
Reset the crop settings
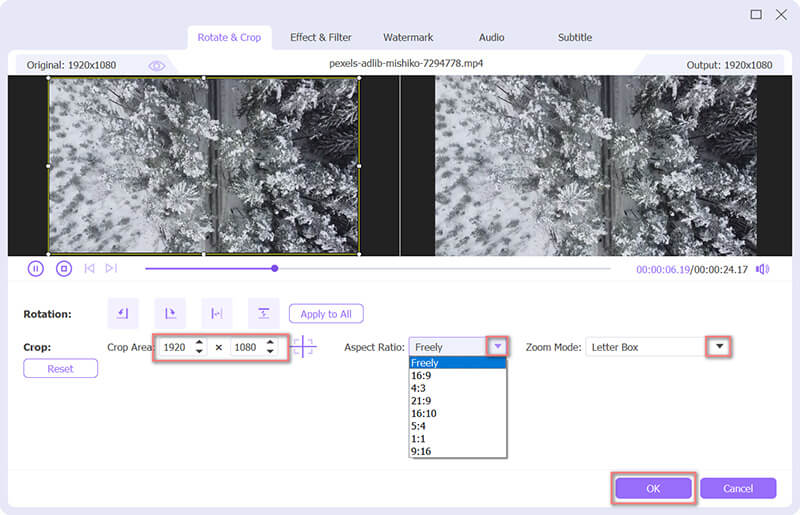click(x=60, y=369)
